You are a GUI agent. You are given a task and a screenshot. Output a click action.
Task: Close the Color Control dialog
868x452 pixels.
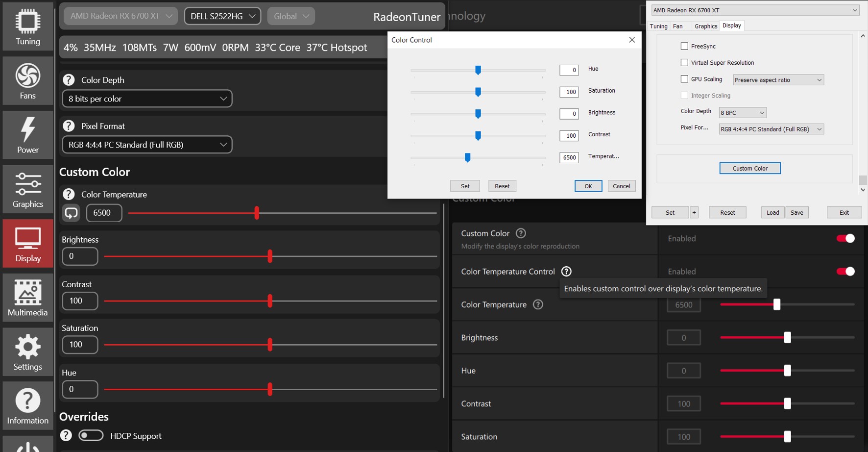[x=632, y=40]
